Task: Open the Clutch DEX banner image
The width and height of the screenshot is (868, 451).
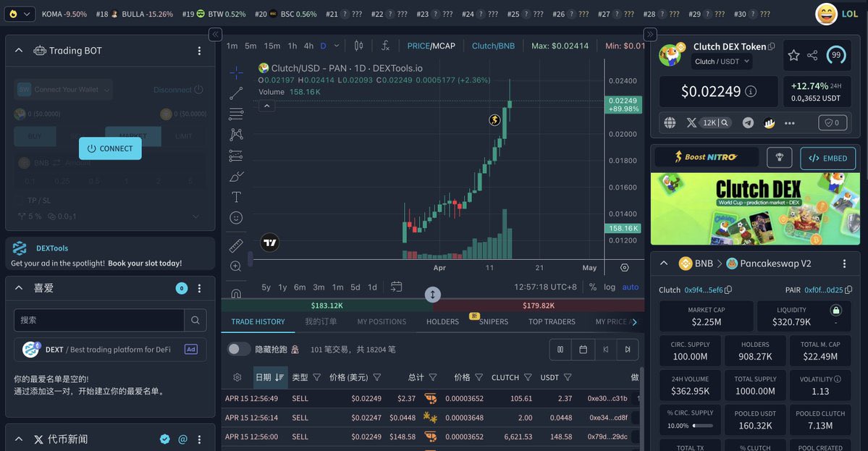Action: pyautogui.click(x=755, y=208)
